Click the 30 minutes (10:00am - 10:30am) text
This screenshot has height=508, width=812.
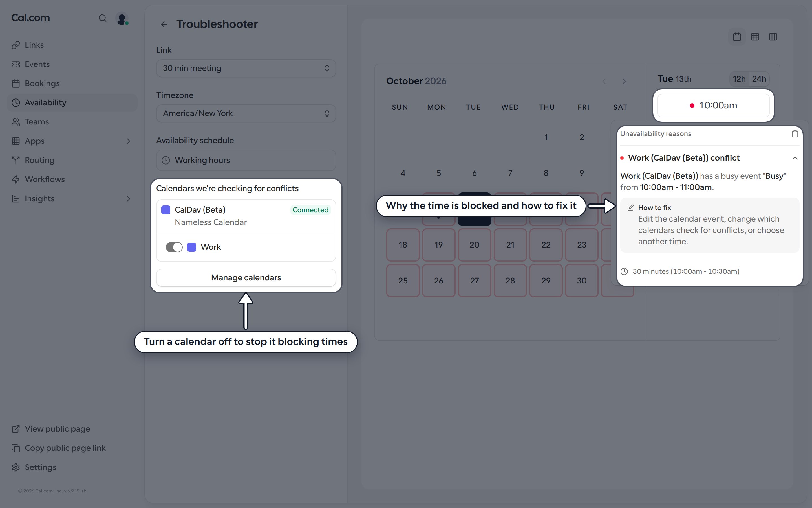click(x=686, y=271)
